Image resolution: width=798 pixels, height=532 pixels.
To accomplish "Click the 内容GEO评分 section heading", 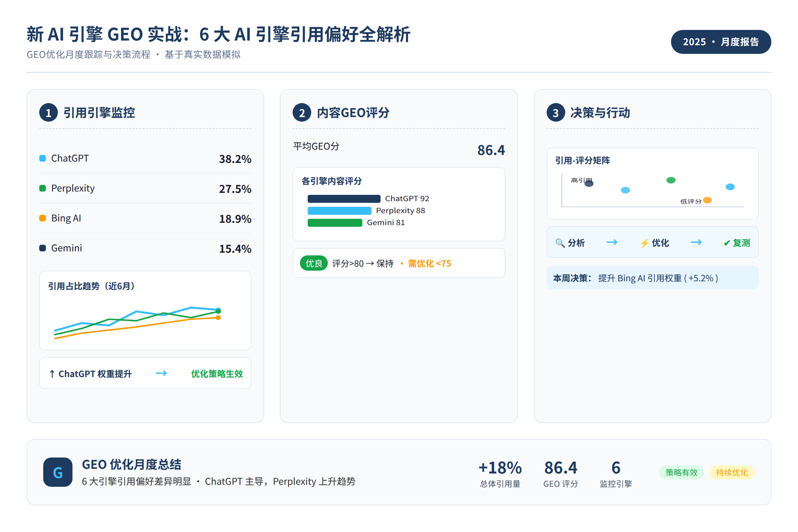I will (353, 113).
